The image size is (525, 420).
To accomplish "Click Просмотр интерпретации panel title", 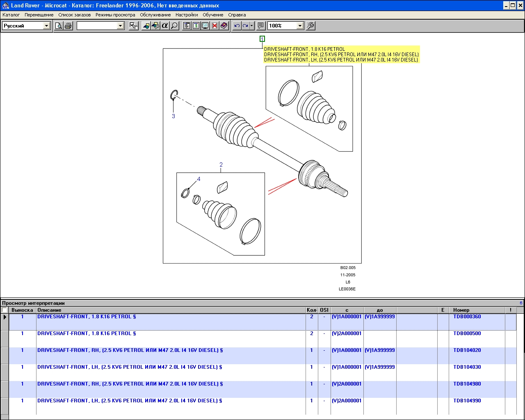I will point(33,303).
